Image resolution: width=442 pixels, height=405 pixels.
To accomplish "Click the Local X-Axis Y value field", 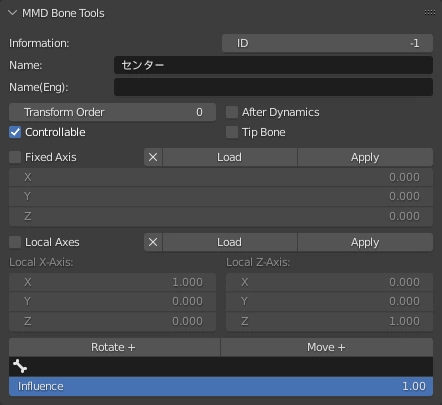I will pyautogui.click(x=112, y=301).
